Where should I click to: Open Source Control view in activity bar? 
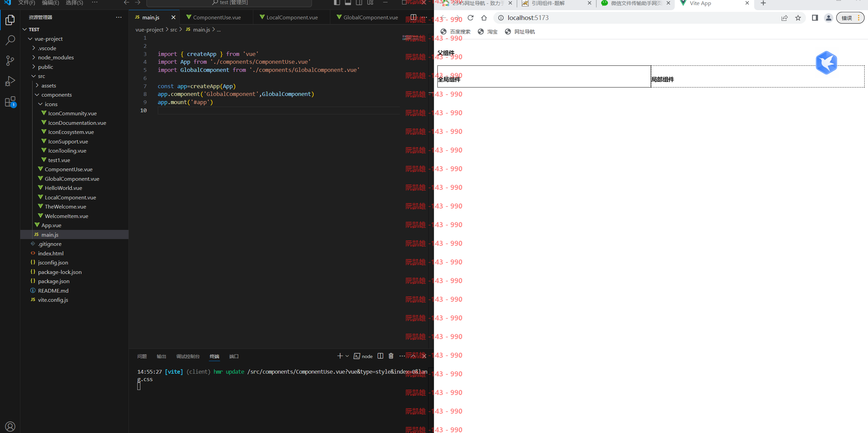click(10, 61)
